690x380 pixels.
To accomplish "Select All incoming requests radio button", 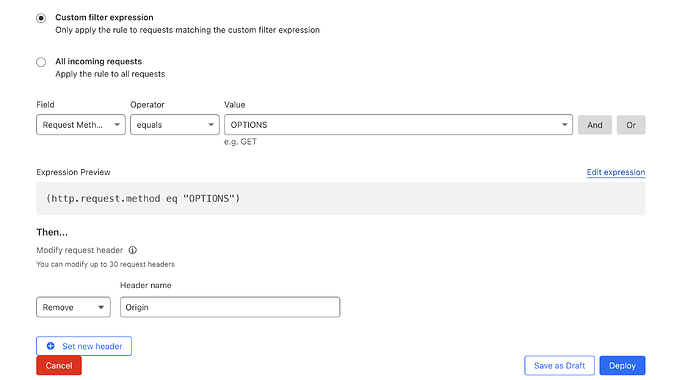I will point(41,62).
